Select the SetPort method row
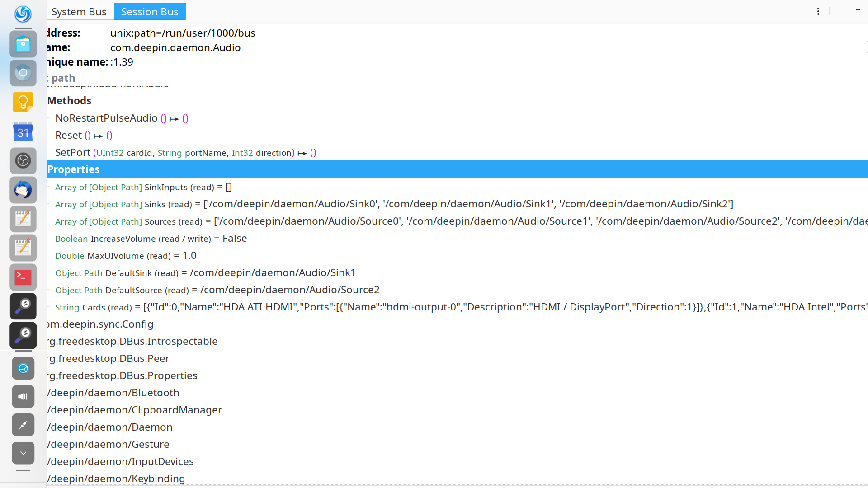868x488 pixels. pos(186,152)
